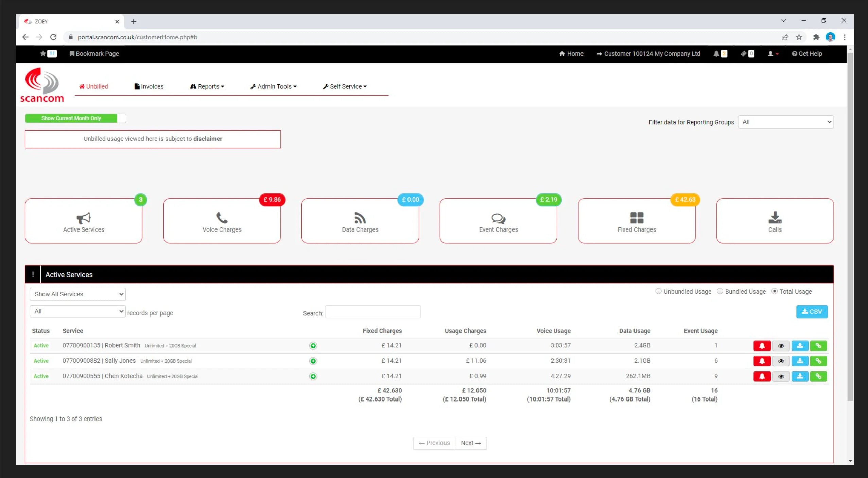Select Bundled Usage option
This screenshot has height=478, width=868.
(720, 291)
